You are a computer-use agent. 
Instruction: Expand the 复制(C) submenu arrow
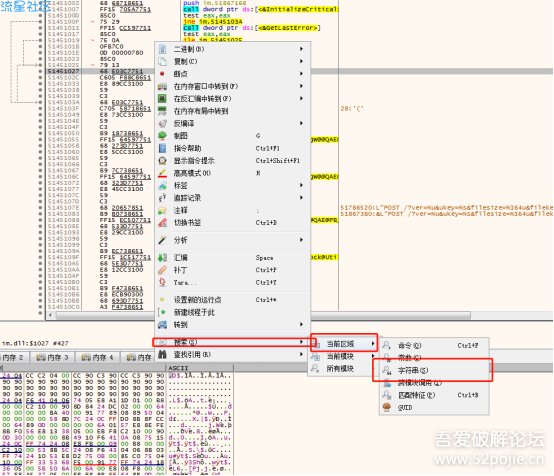pyautogui.click(x=301, y=61)
